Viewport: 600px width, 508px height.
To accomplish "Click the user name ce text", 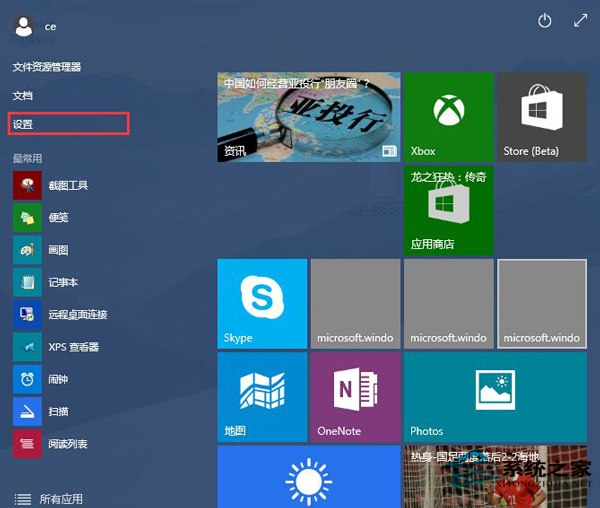I will click(x=50, y=27).
